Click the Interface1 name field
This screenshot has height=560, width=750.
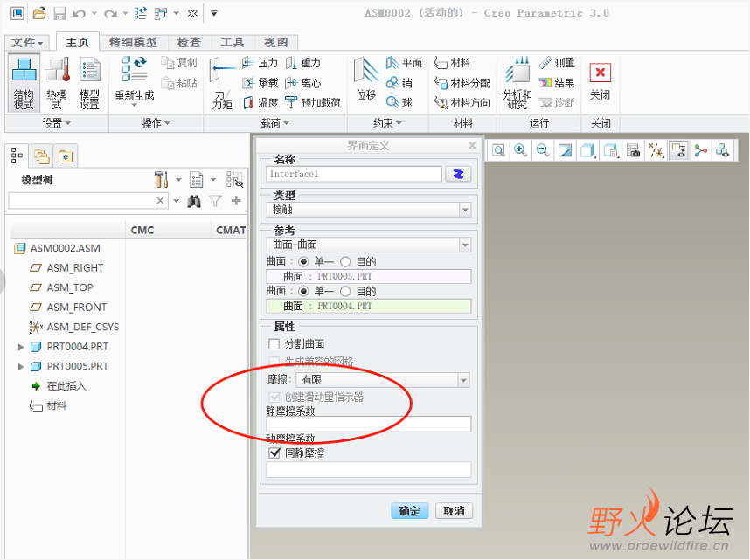pyautogui.click(x=354, y=174)
